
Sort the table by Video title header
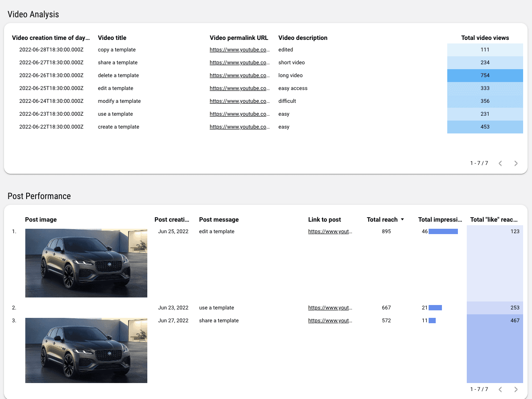pos(112,38)
